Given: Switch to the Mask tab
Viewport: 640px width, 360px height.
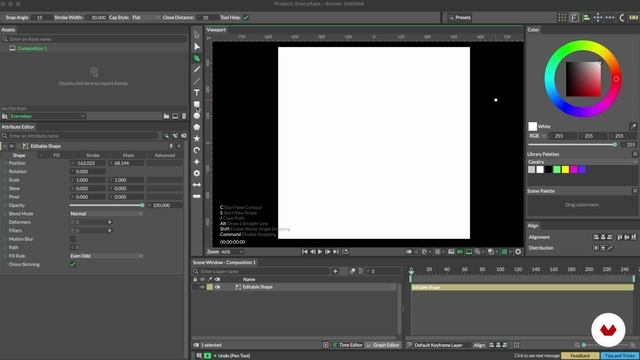Looking at the screenshot, I should [128, 155].
